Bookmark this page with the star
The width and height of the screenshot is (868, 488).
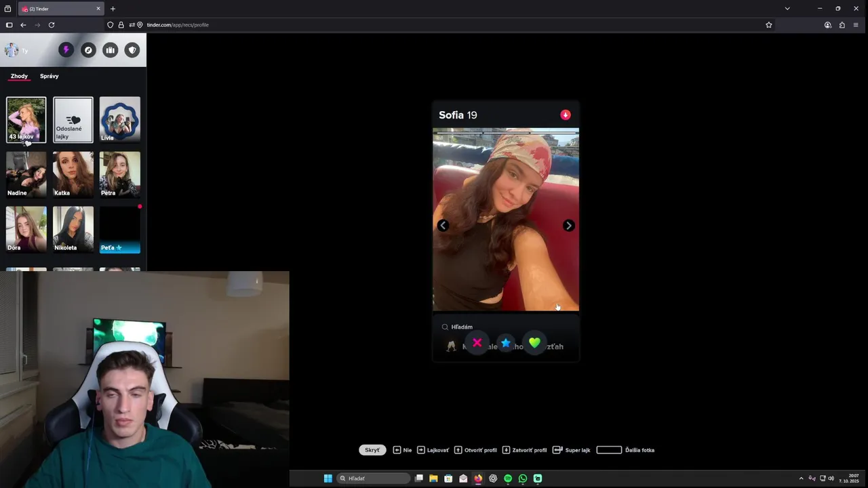point(769,25)
